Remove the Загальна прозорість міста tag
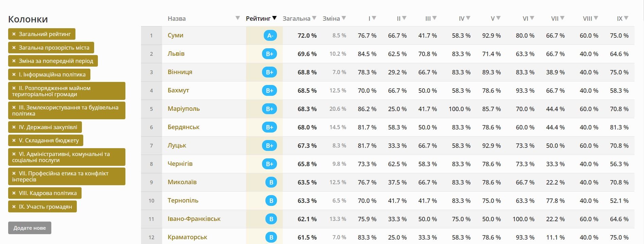 point(14,48)
